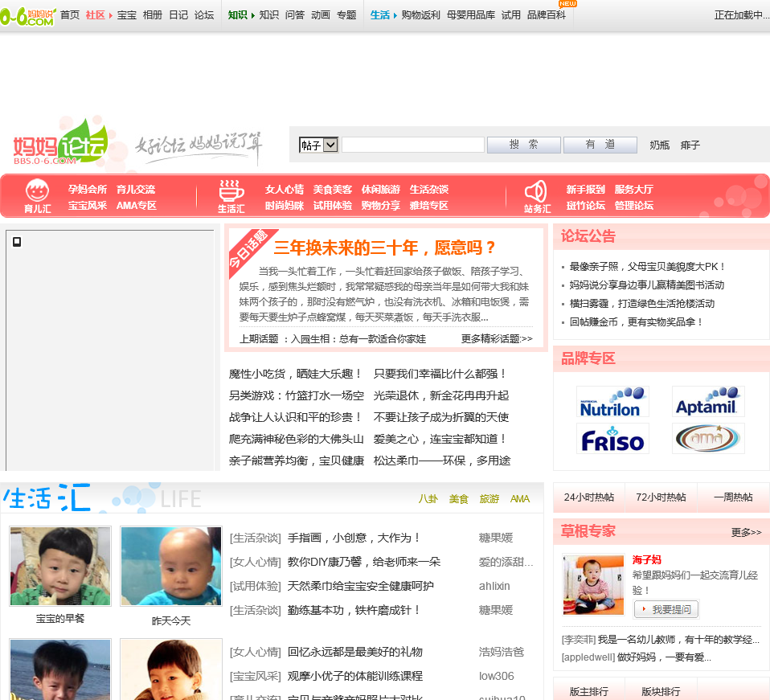
Task: Open the ama brand logo
Action: 707,438
